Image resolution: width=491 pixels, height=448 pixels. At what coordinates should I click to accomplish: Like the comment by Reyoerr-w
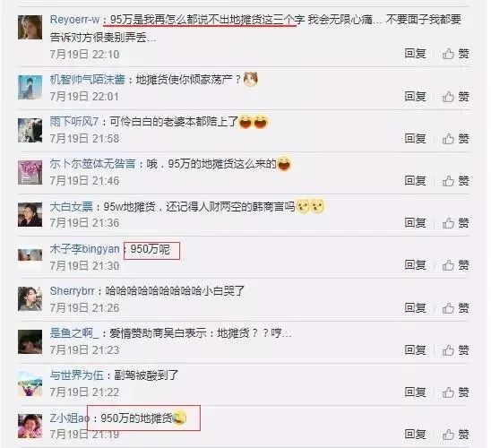pyautogui.click(x=456, y=54)
